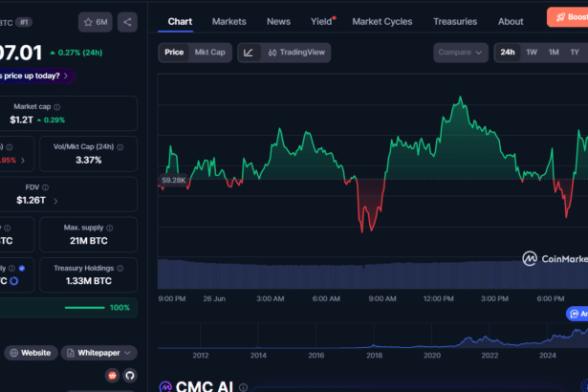Open the Market Cycles tab
Image resolution: width=588 pixels, height=392 pixels.
point(382,22)
